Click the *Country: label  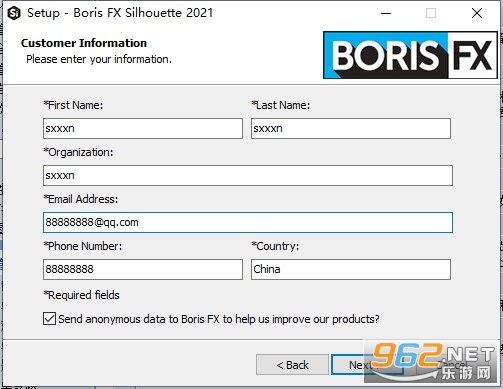point(275,246)
